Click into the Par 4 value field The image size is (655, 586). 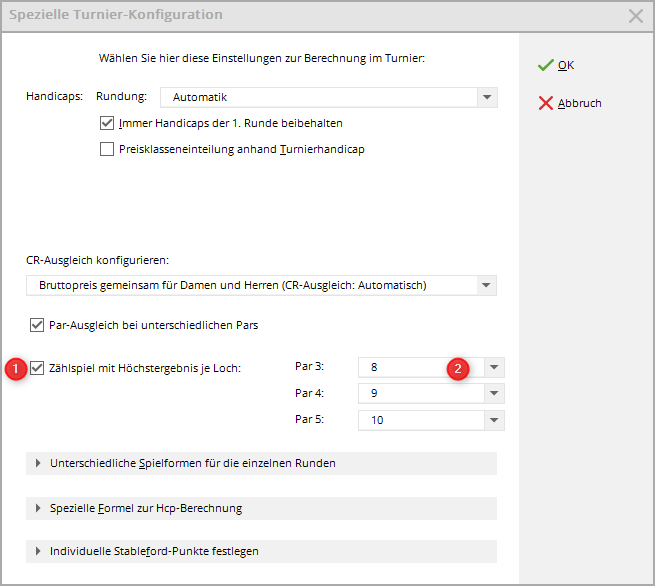(420, 394)
